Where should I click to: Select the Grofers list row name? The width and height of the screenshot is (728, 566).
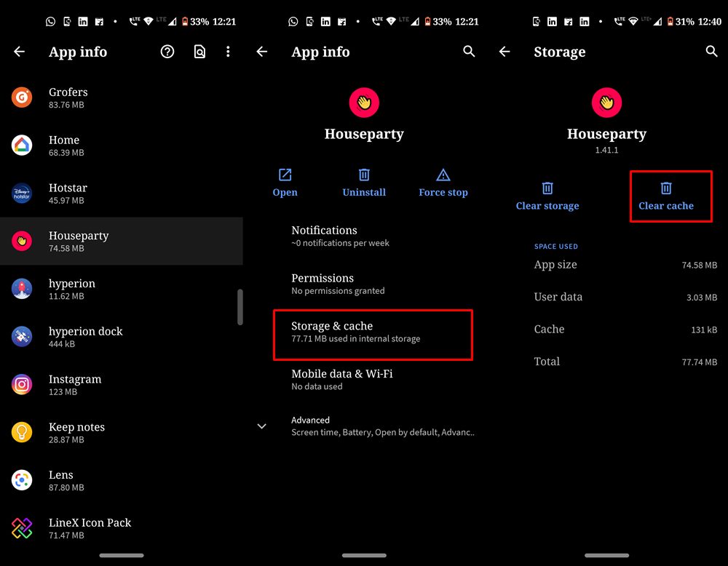coord(68,92)
